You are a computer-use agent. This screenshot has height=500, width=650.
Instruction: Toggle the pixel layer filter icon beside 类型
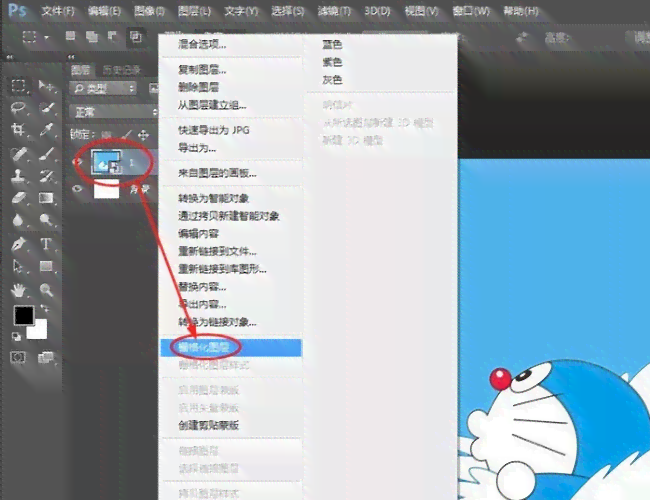tap(153, 88)
